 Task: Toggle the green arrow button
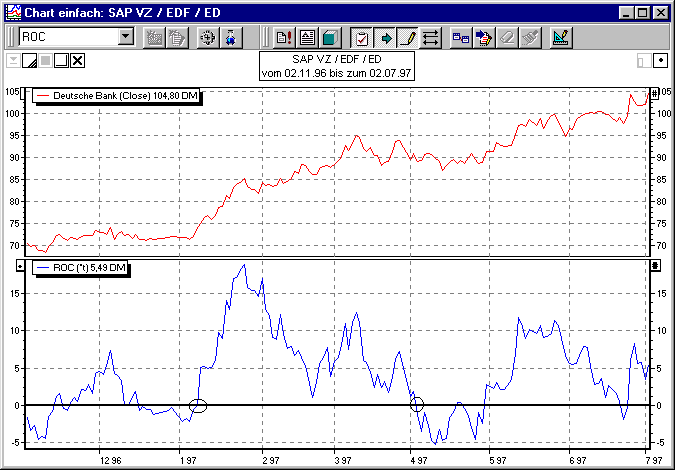pyautogui.click(x=385, y=38)
